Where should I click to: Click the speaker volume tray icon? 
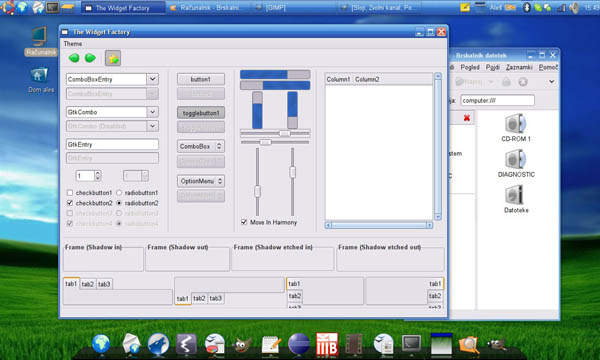tap(574, 8)
